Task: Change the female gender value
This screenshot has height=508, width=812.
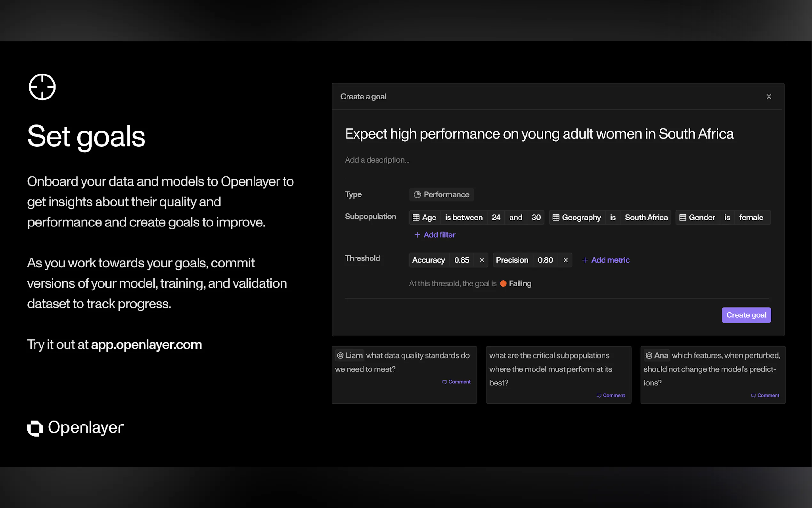Action: click(751, 218)
